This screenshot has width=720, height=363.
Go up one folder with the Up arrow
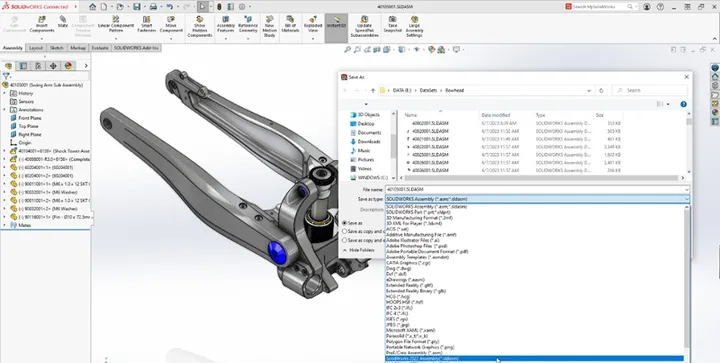pos(373,90)
